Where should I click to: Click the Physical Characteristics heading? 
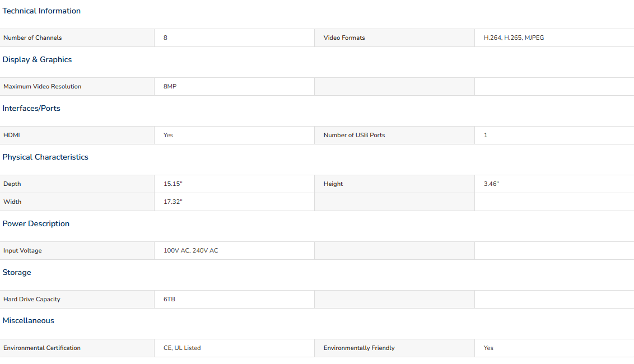[45, 157]
